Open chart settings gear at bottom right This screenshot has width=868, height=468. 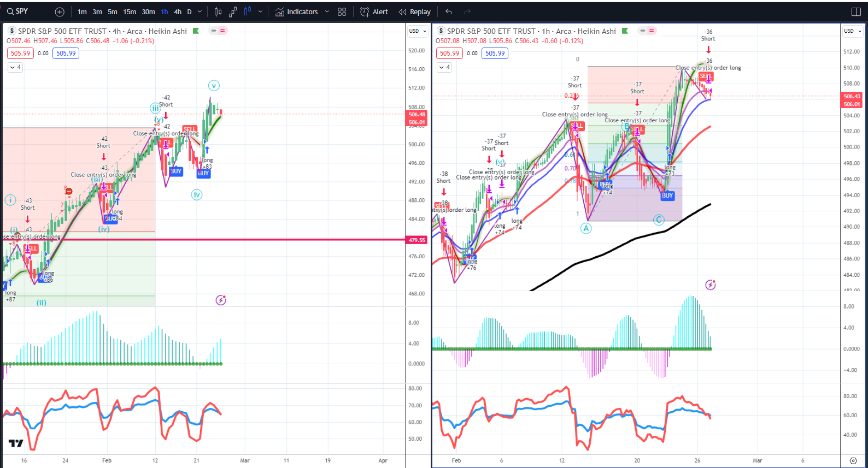point(853,461)
